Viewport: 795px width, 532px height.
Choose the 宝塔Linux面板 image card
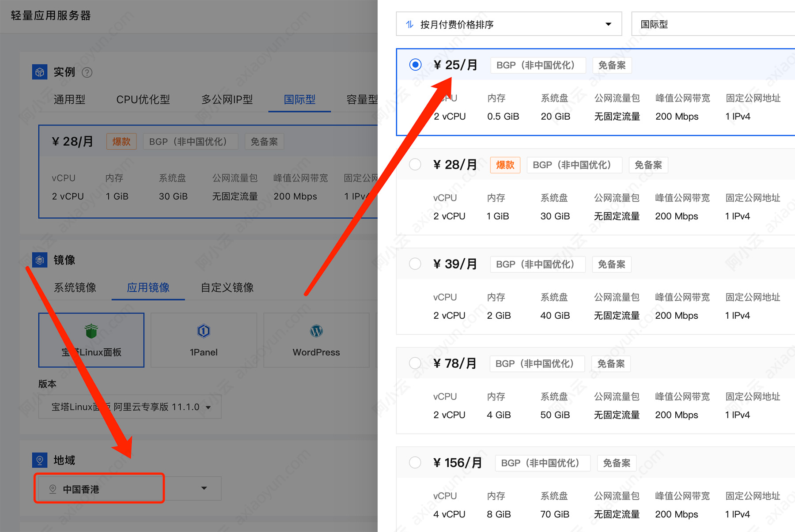coord(91,340)
